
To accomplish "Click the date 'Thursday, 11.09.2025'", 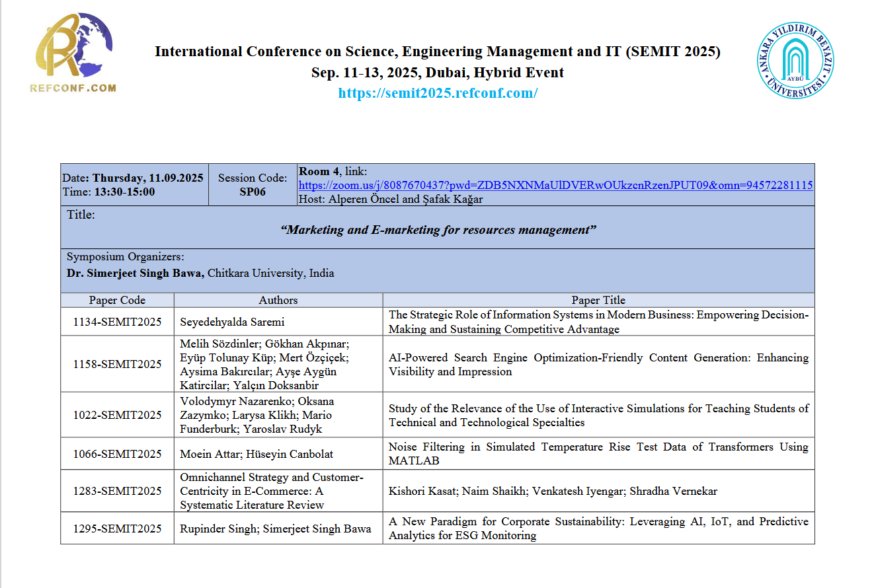I will pos(147,178).
